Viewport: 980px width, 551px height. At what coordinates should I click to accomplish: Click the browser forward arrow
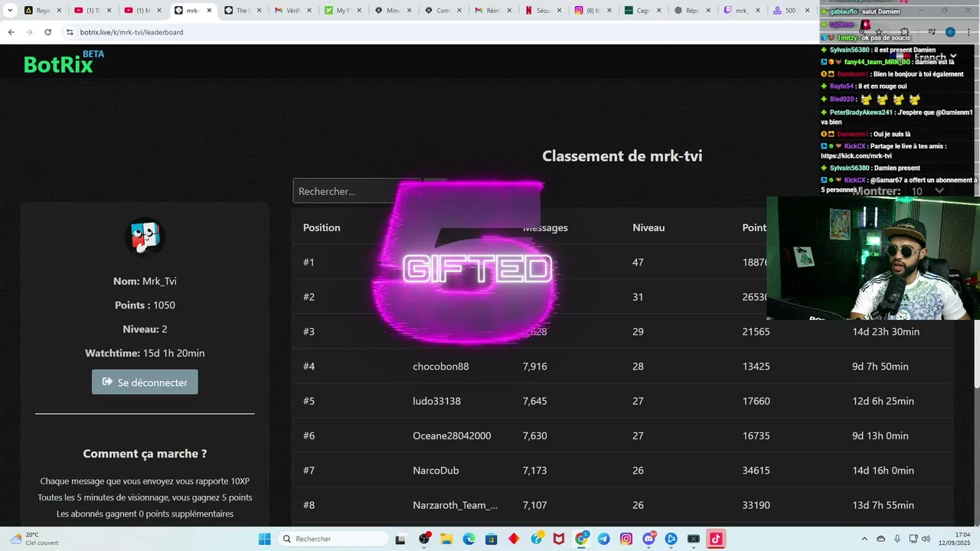coord(29,32)
